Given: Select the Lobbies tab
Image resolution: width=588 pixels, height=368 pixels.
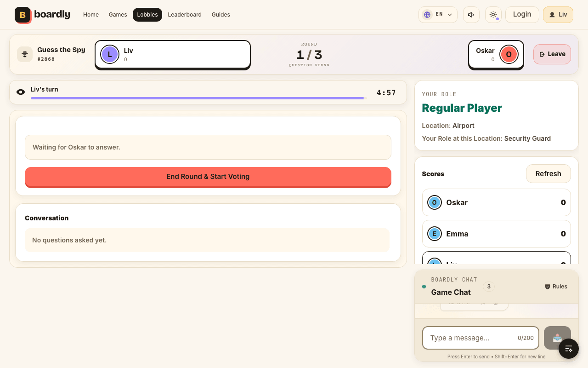Looking at the screenshot, I should [147, 15].
